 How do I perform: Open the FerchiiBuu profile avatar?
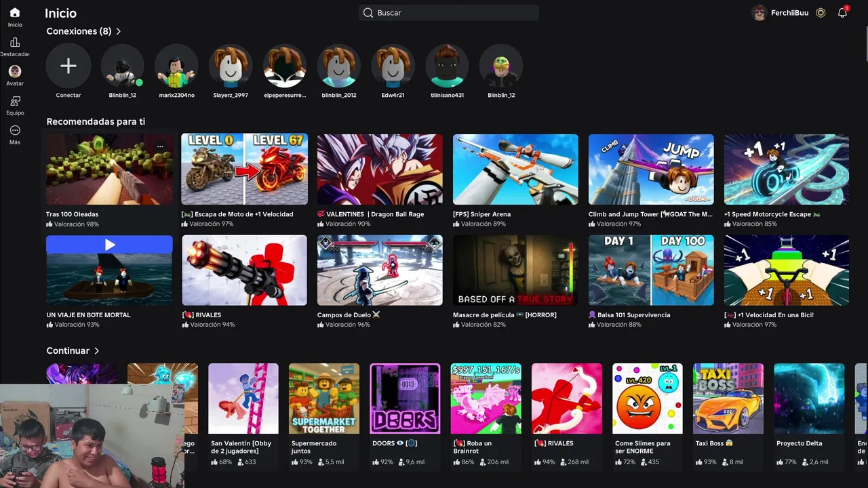[x=759, y=13]
